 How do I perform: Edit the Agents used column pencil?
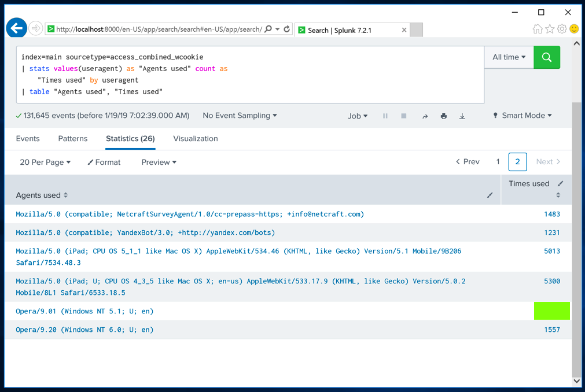click(490, 195)
